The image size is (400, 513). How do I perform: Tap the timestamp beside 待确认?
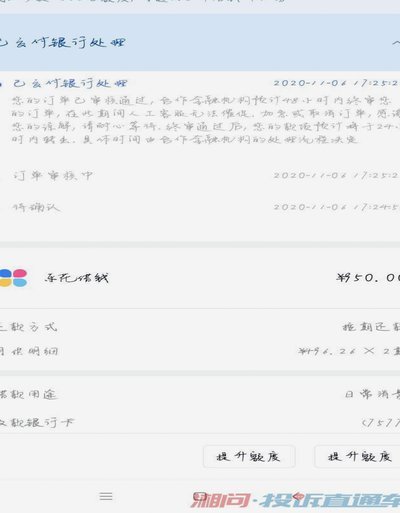click(x=336, y=207)
